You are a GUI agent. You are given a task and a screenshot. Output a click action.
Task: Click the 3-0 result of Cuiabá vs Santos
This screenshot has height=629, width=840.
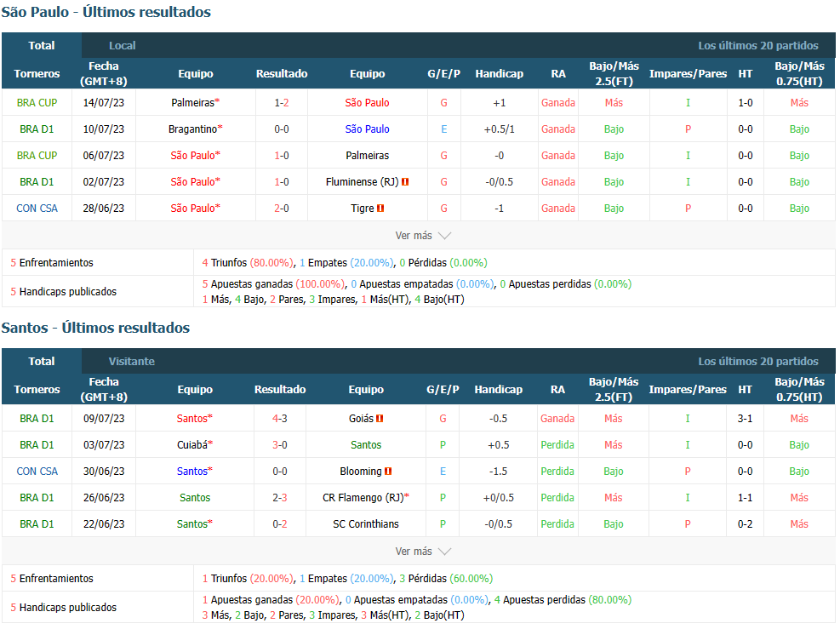coord(280,444)
